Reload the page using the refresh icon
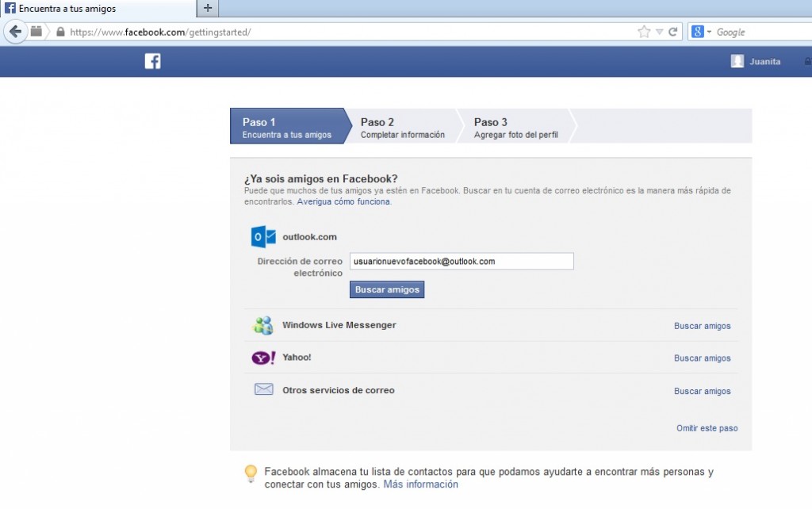The width and height of the screenshot is (812, 509). (674, 32)
